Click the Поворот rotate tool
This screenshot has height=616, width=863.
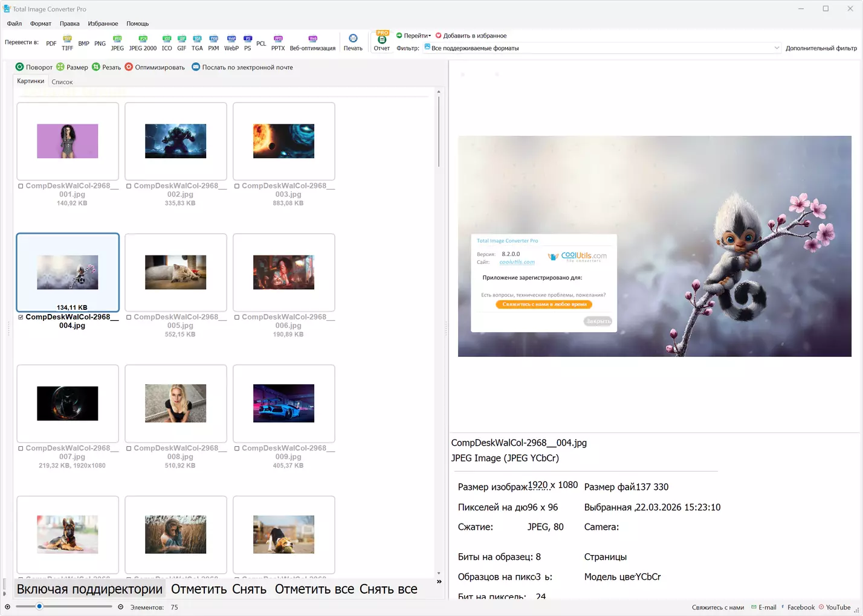tap(34, 67)
